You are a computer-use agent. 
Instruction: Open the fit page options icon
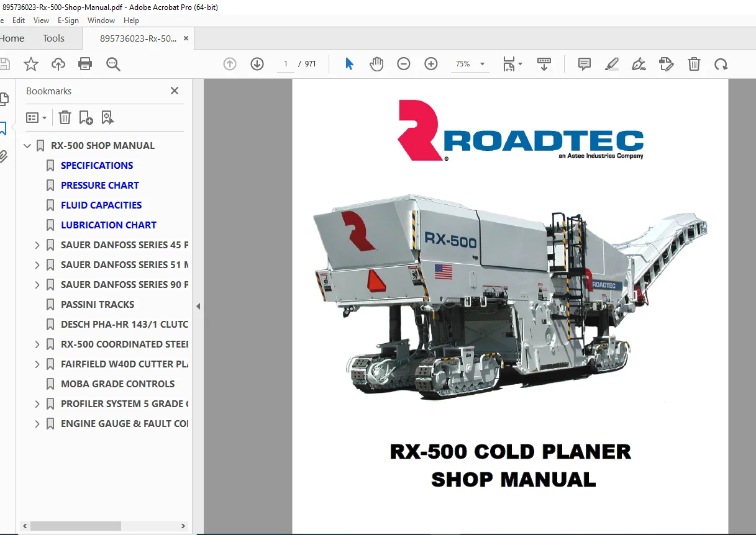[512, 64]
